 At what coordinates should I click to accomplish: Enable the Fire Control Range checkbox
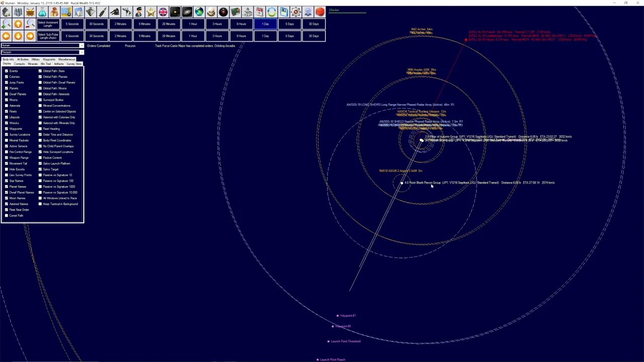7,152
